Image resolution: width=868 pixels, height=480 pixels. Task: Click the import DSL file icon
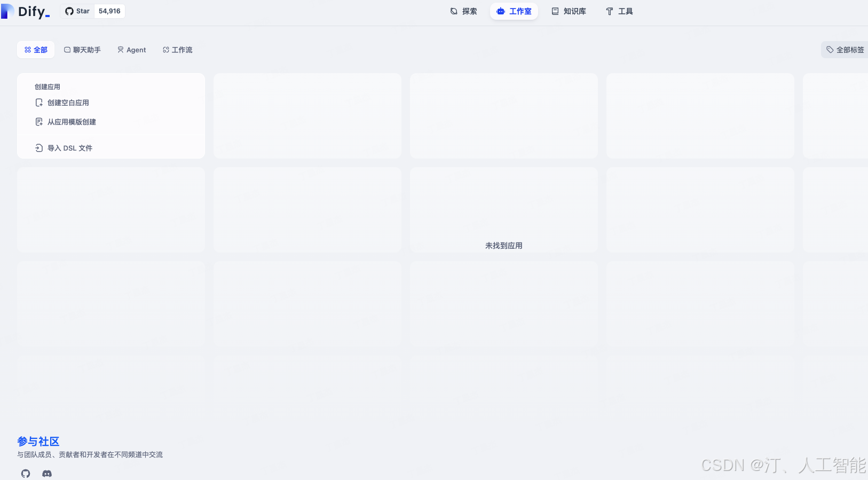[x=39, y=148]
